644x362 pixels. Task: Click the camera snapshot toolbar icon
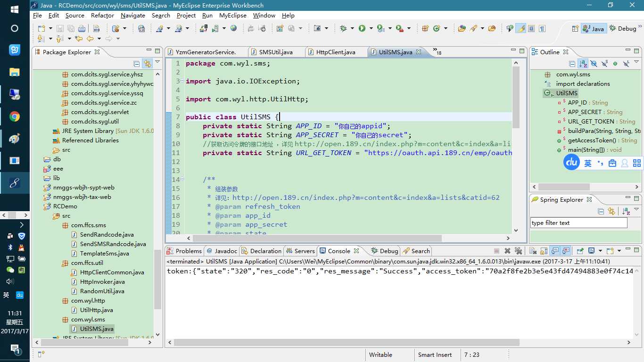point(317,28)
